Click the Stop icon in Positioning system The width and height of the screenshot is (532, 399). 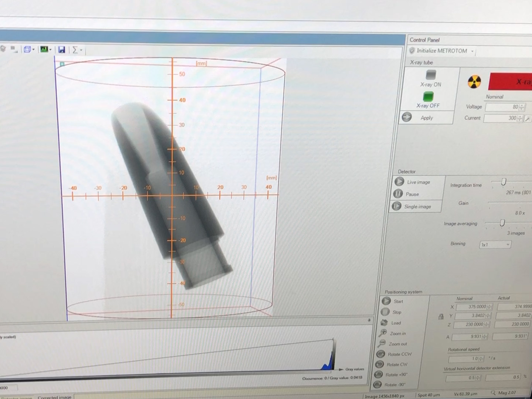[386, 312]
